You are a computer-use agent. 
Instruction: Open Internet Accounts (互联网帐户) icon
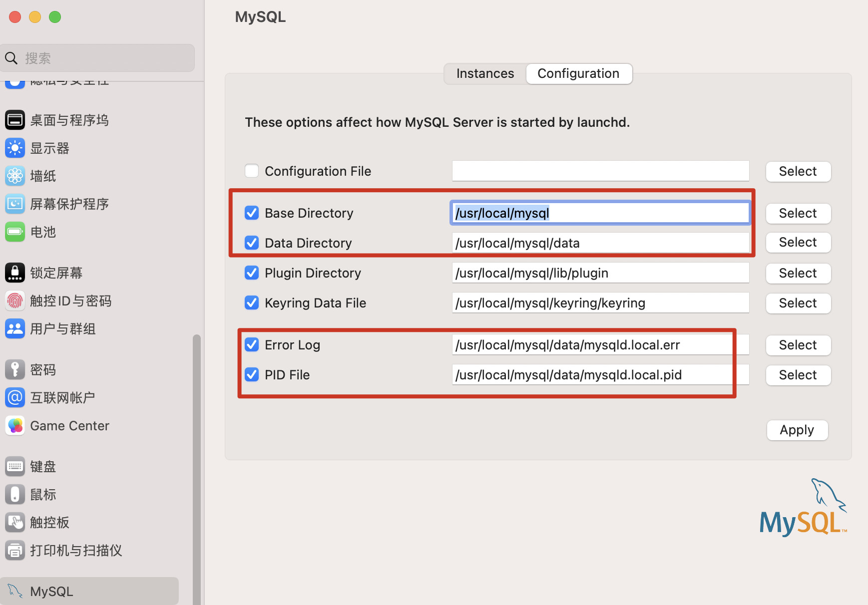15,397
